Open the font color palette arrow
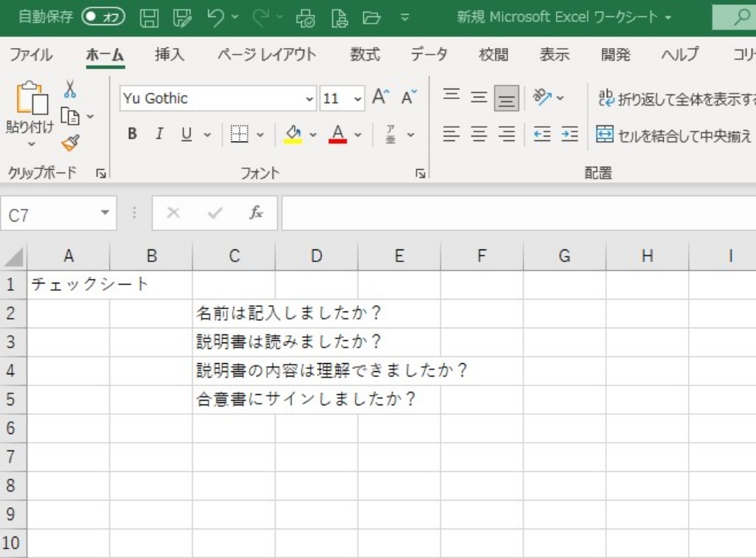The image size is (756, 558). (358, 134)
